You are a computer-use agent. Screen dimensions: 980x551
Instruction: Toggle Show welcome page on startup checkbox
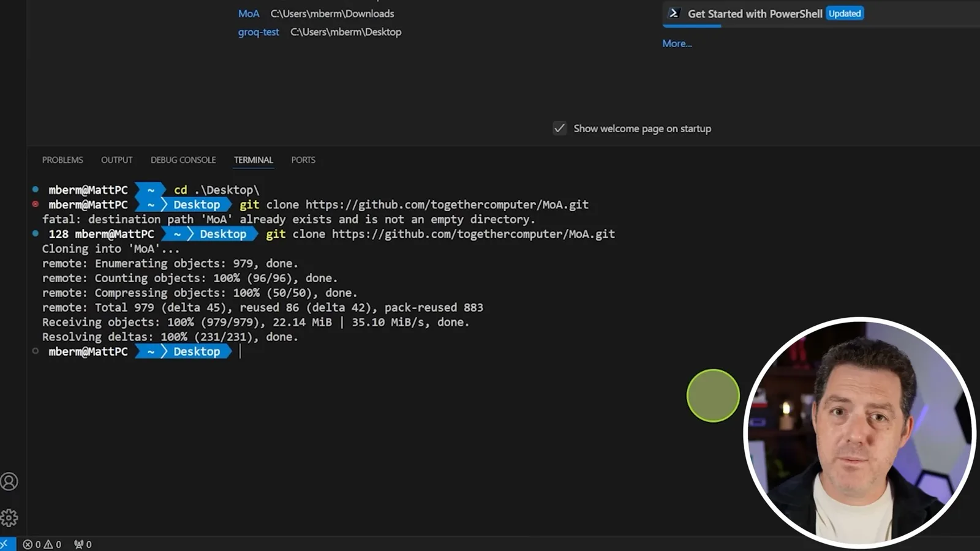point(559,129)
